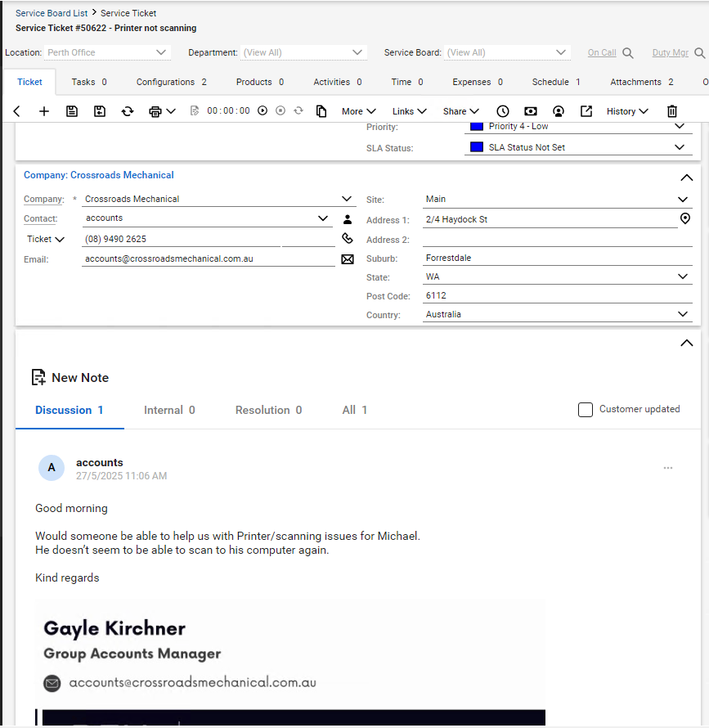Switch to the Attachments tab
This screenshot has height=728, width=709.
point(641,82)
